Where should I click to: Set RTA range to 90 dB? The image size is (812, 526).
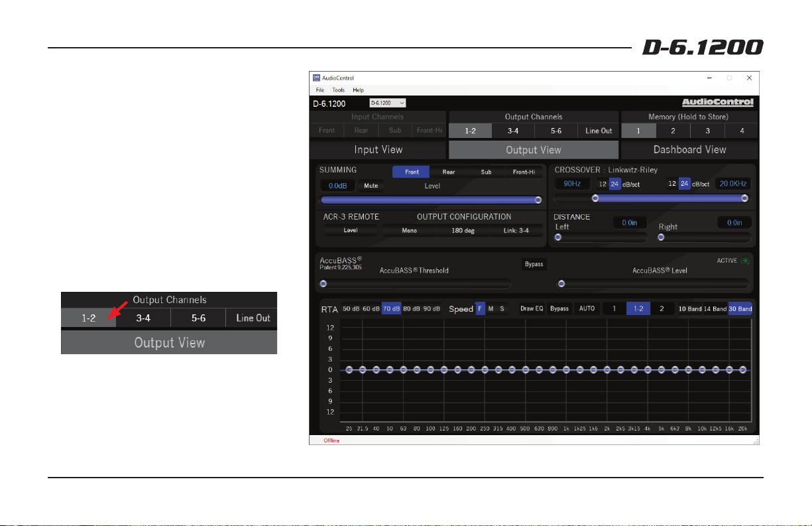click(x=431, y=309)
